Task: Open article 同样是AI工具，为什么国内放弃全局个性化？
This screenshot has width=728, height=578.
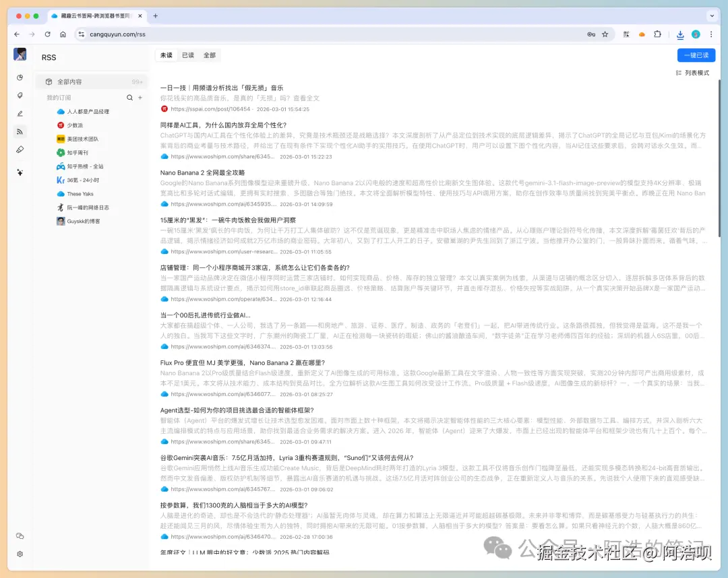Action: click(x=223, y=125)
